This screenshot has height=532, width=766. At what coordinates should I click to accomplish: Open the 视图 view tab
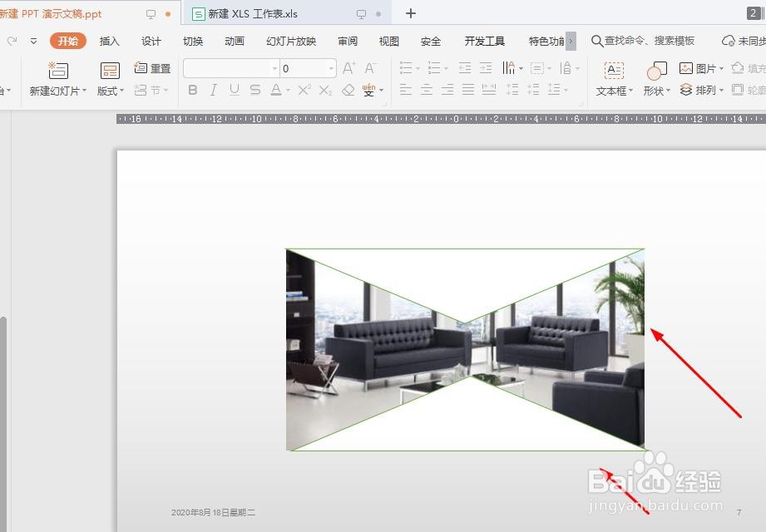389,41
